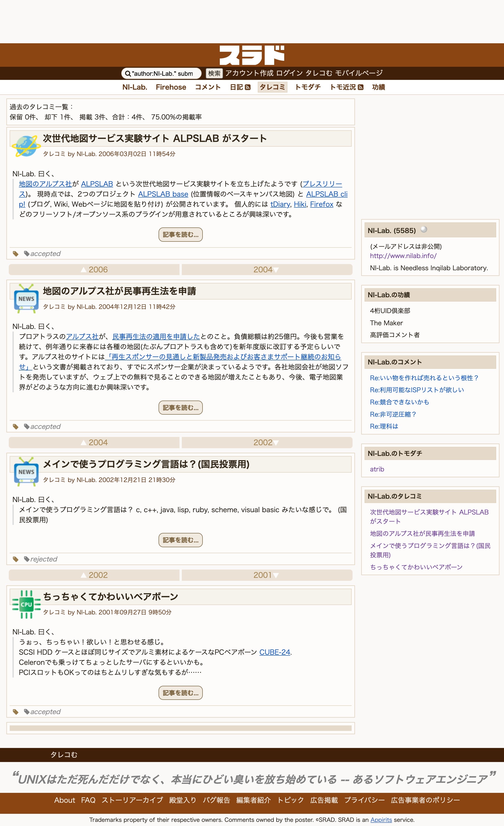Image resolution: width=504 pixels, height=826 pixels.
Task: Open http://www.nilab.info/ link
Action: (x=403, y=256)
